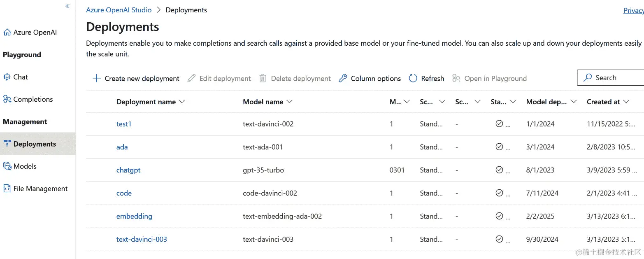Go to File Management in sidebar
Screen dimensions: 644x259
click(x=40, y=189)
